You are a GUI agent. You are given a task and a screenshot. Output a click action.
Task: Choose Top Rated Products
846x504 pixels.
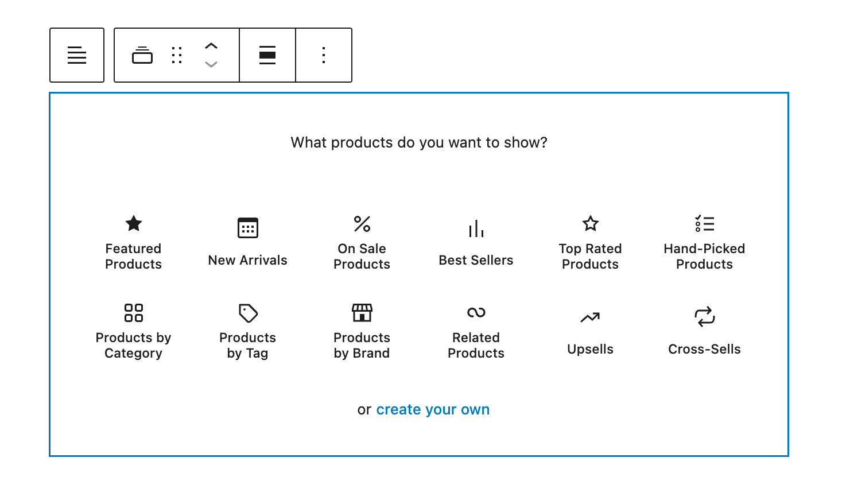[590, 241]
